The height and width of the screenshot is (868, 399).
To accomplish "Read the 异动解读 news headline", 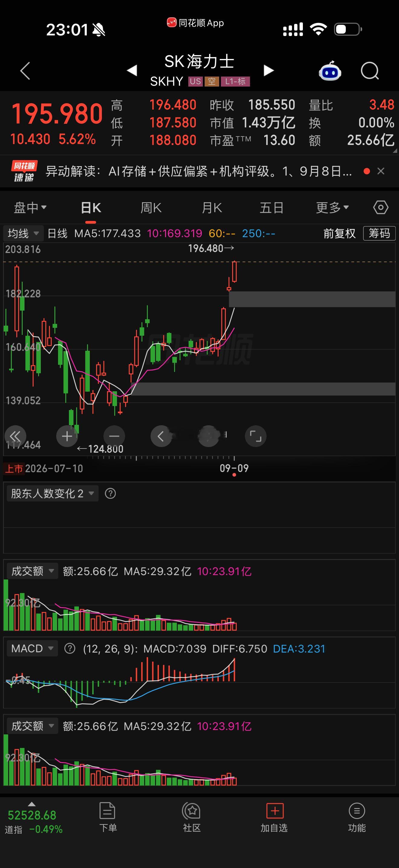I will pos(199,171).
